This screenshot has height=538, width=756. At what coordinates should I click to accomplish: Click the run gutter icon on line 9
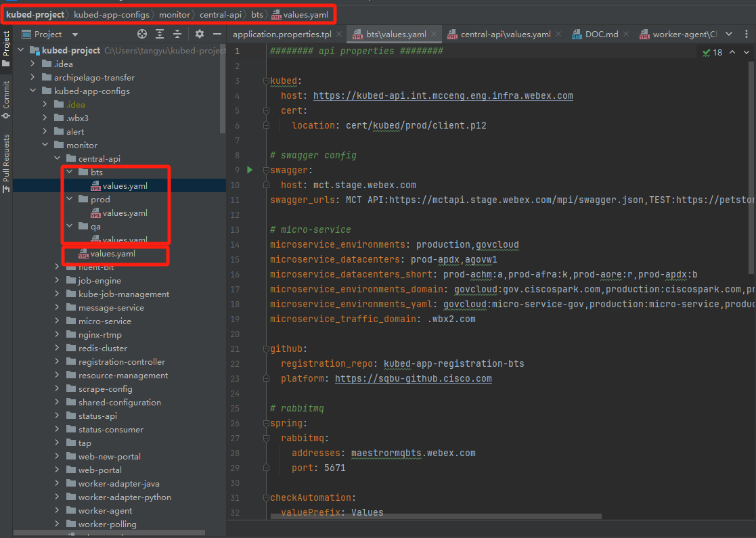250,170
